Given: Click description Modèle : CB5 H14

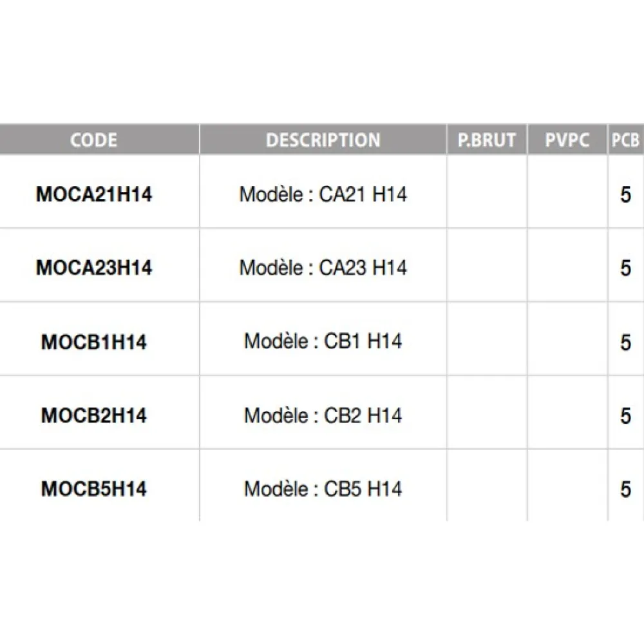Looking at the screenshot, I should (x=323, y=489).
